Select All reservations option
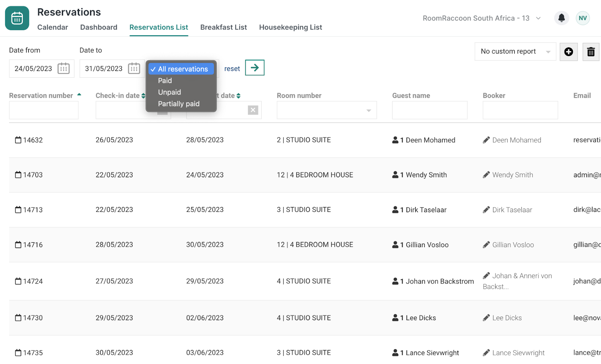 181,69
